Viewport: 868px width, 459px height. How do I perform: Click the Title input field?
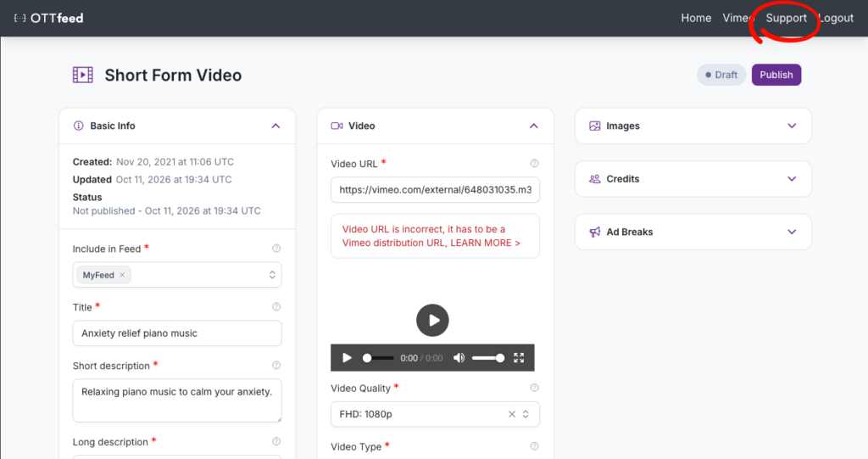coord(177,333)
